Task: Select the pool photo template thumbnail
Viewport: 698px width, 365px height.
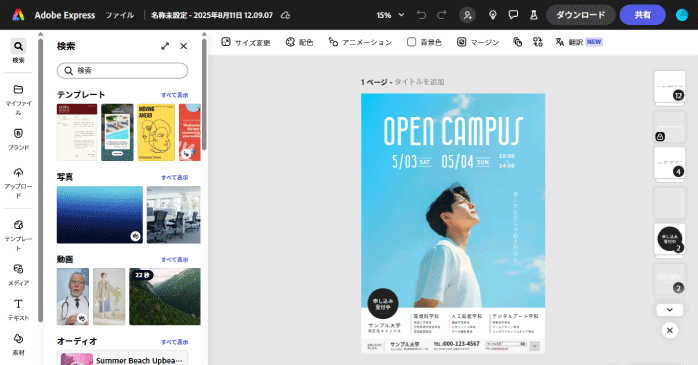Action: (x=117, y=132)
